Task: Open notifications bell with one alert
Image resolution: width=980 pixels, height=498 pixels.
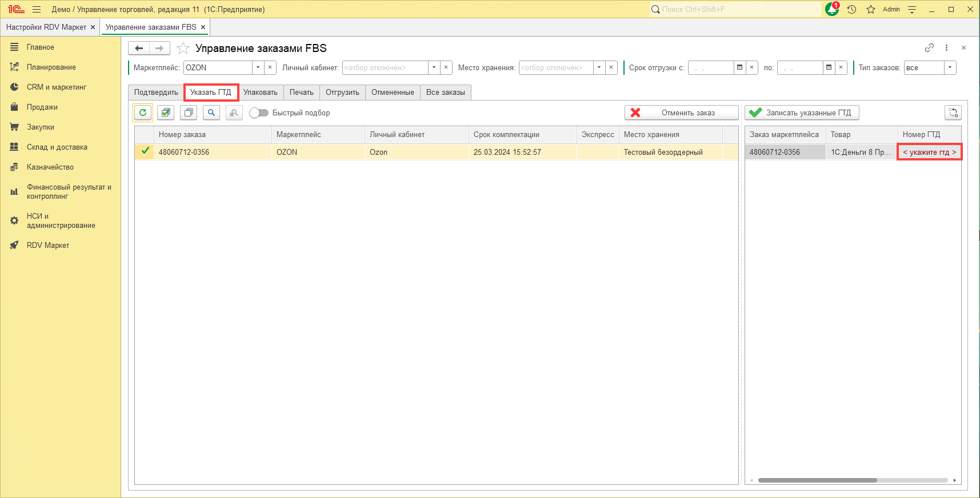Action: coord(833,9)
